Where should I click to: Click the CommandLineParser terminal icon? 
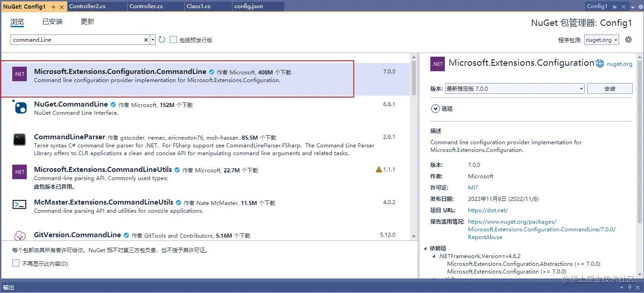20,139
